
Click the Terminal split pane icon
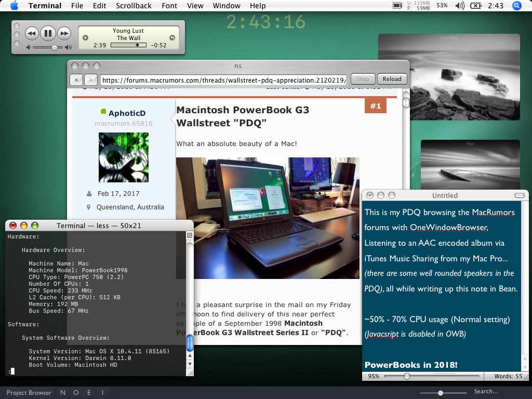pos(190,235)
